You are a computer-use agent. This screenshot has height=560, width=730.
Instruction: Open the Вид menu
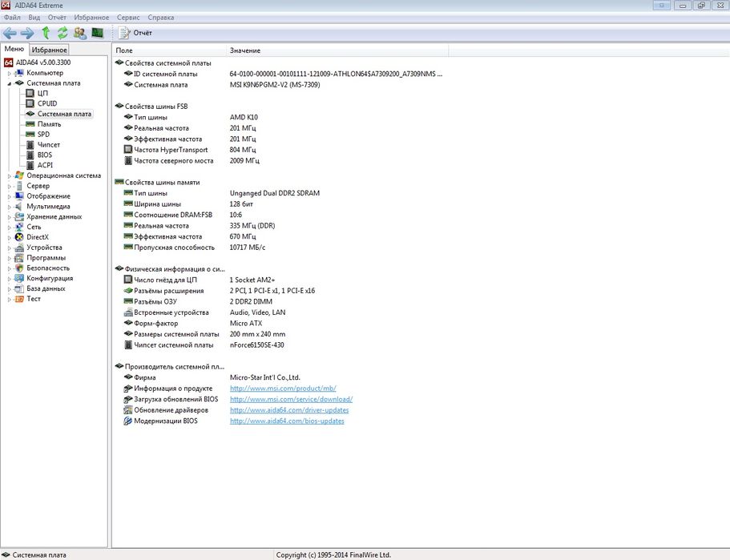coord(34,17)
